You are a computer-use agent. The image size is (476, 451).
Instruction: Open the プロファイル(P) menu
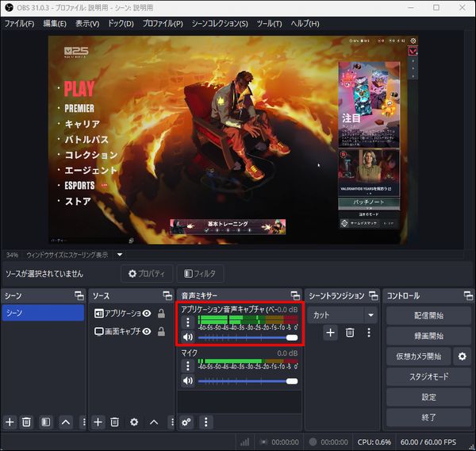pyautogui.click(x=163, y=24)
